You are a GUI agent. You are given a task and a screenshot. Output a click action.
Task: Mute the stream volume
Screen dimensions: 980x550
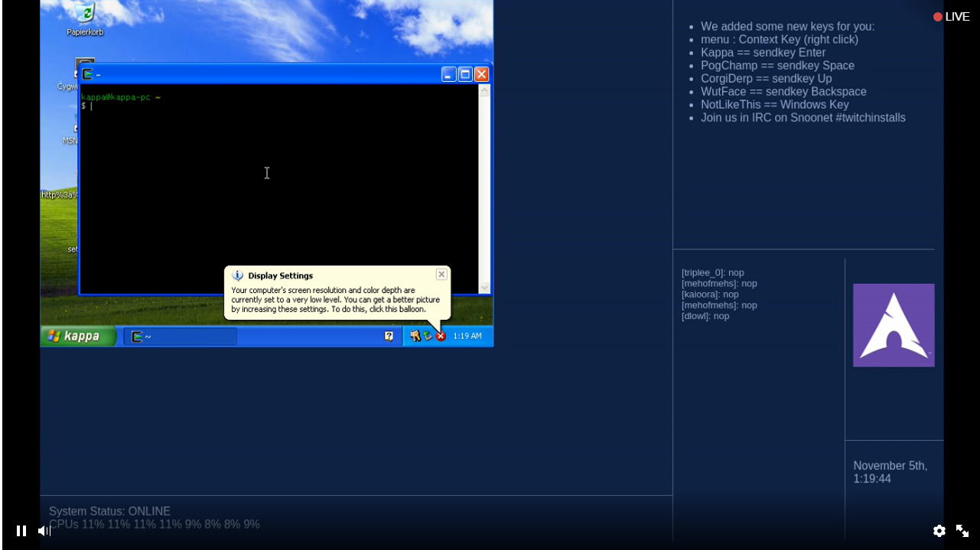(x=44, y=530)
